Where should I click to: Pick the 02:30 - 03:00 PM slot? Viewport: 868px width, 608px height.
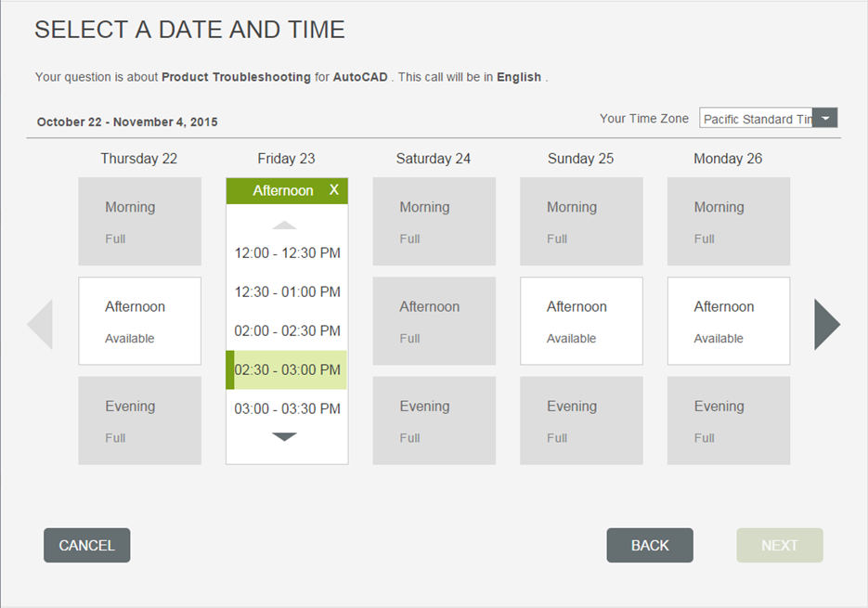(287, 370)
